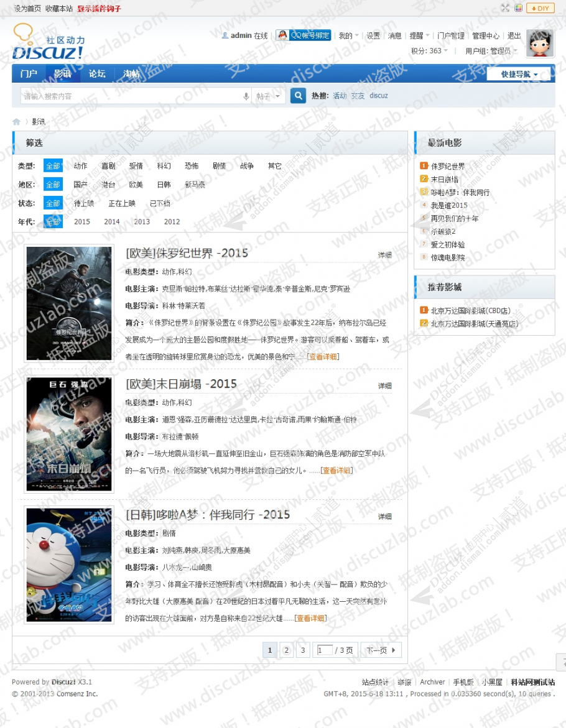Filter region by 日韩
The height and width of the screenshot is (728, 566).
pyautogui.click(x=164, y=184)
